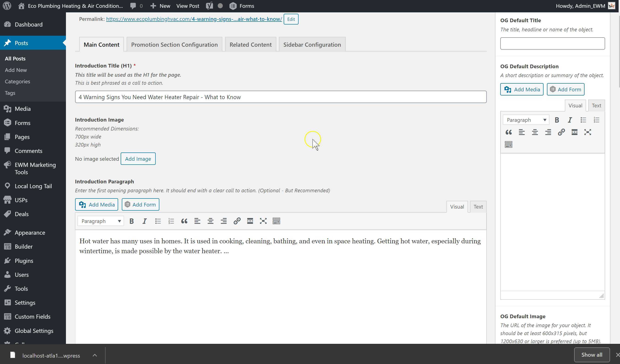Enable distraction-free fullscreen in main editor

coord(263,221)
